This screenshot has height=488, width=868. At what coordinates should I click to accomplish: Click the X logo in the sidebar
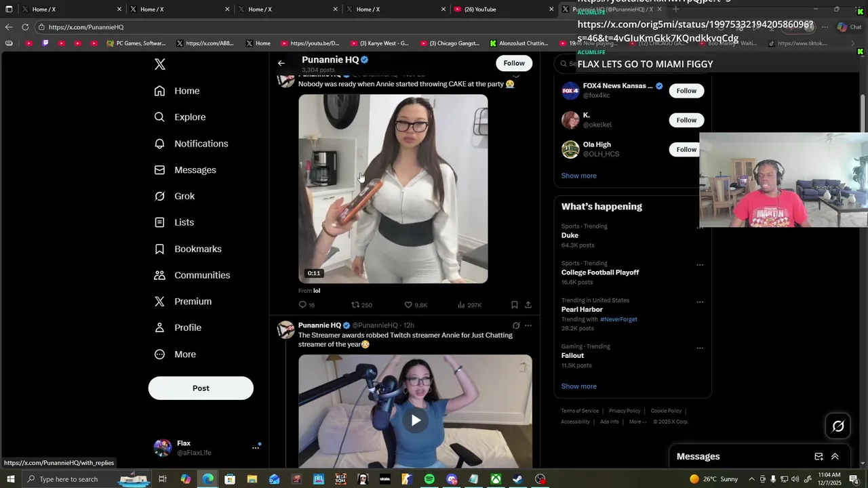tap(159, 64)
